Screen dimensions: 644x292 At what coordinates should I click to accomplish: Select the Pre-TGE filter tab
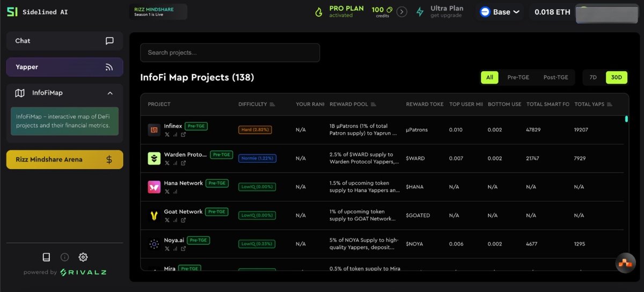point(518,77)
